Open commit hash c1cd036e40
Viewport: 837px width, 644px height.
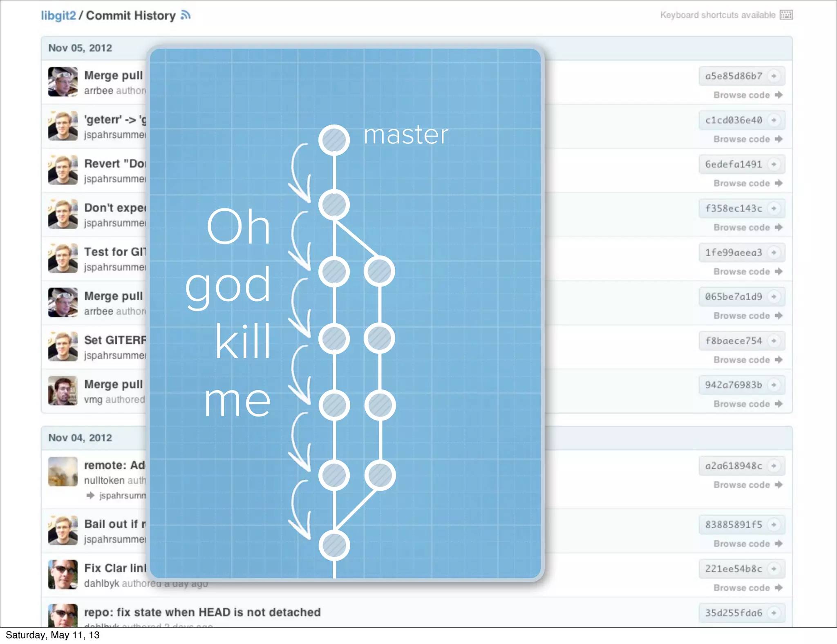734,120
